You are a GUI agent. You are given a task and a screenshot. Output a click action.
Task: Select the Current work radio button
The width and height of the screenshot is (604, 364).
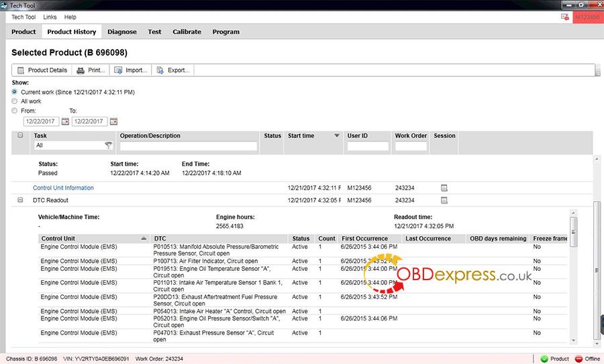pyautogui.click(x=15, y=92)
